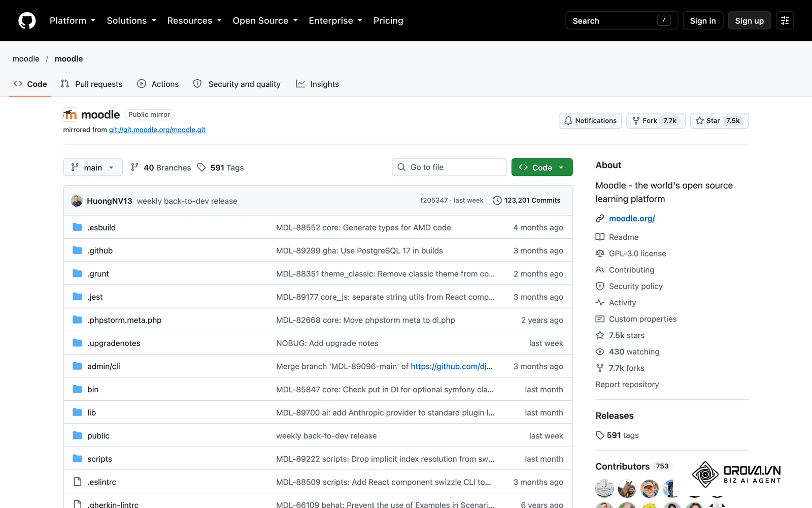
Task: Open the Open Source dropdown menu
Action: [x=265, y=21]
